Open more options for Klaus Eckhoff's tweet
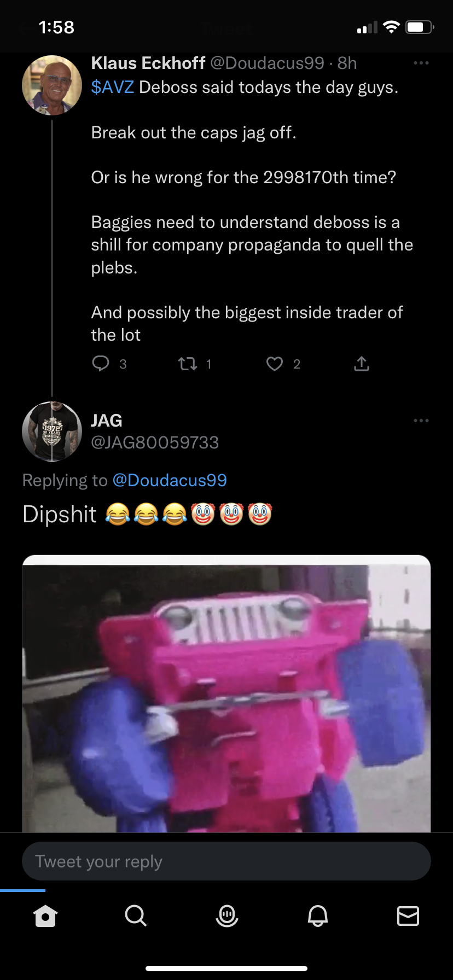 click(421, 63)
